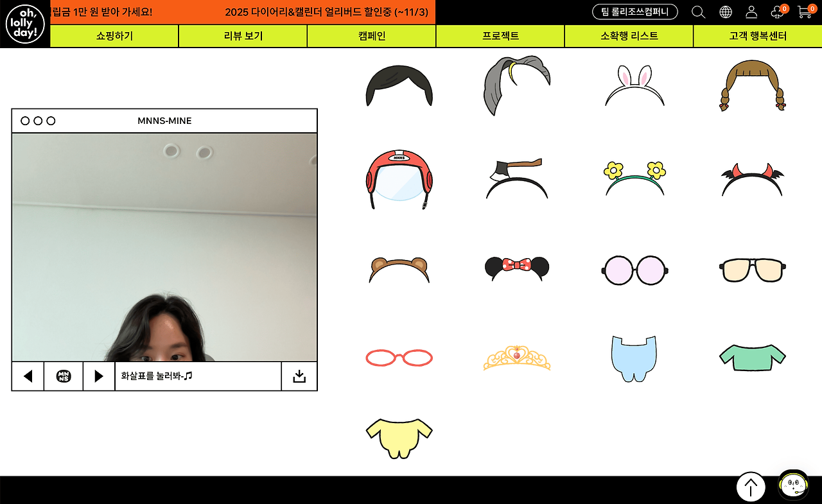Select the yellow bodysuit outfit
822x504 pixels.
(x=399, y=439)
